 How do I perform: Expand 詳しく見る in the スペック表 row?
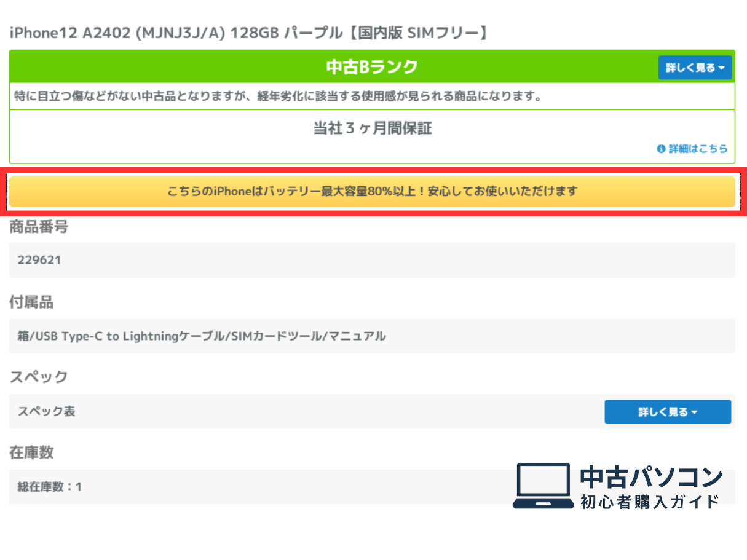pos(668,412)
